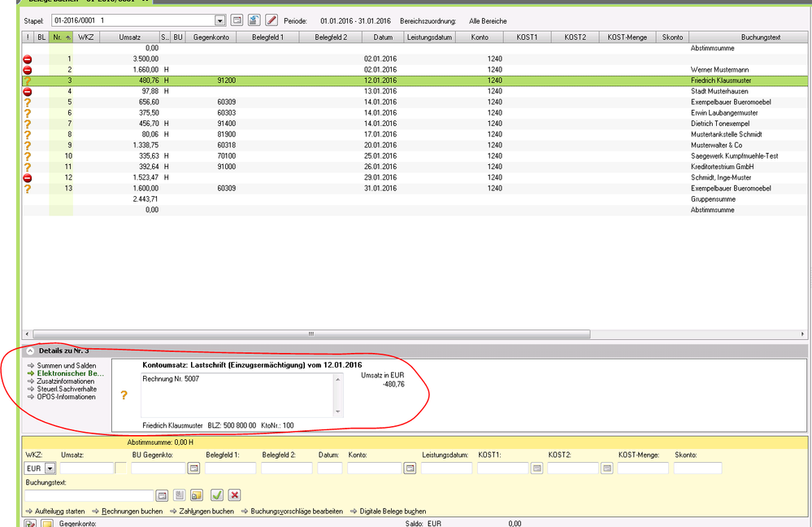
Task: Click the red X cancel icon
Action: tap(234, 494)
